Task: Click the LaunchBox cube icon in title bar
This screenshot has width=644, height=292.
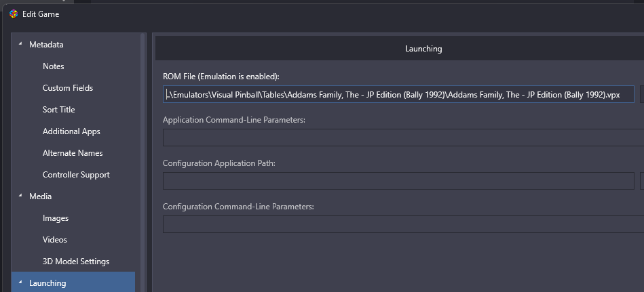Action: (x=14, y=14)
